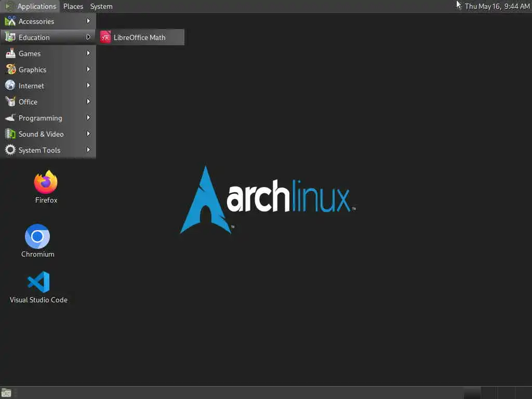Select the Sound & Video category
This screenshot has width=532, height=399.
click(48, 134)
